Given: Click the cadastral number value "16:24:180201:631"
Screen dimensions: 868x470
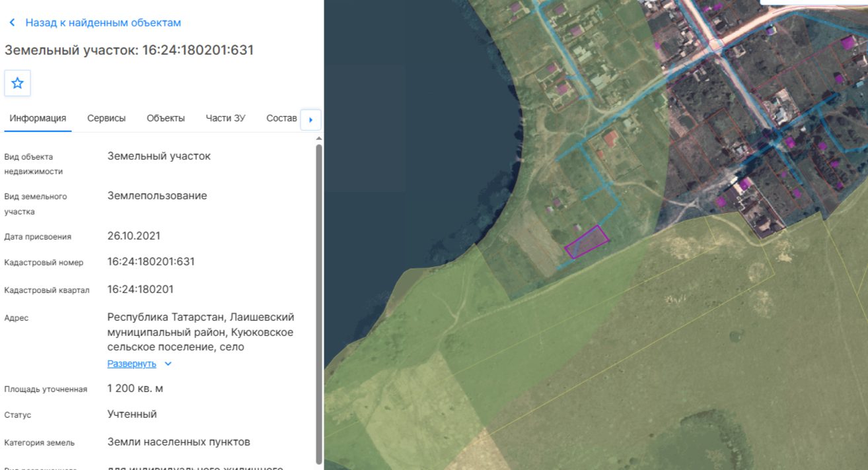Looking at the screenshot, I should point(151,261).
